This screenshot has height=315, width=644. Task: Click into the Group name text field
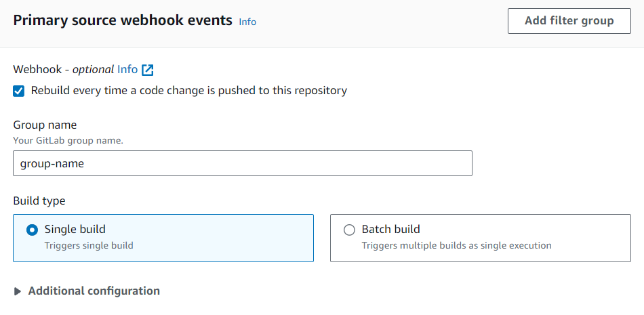tap(242, 163)
